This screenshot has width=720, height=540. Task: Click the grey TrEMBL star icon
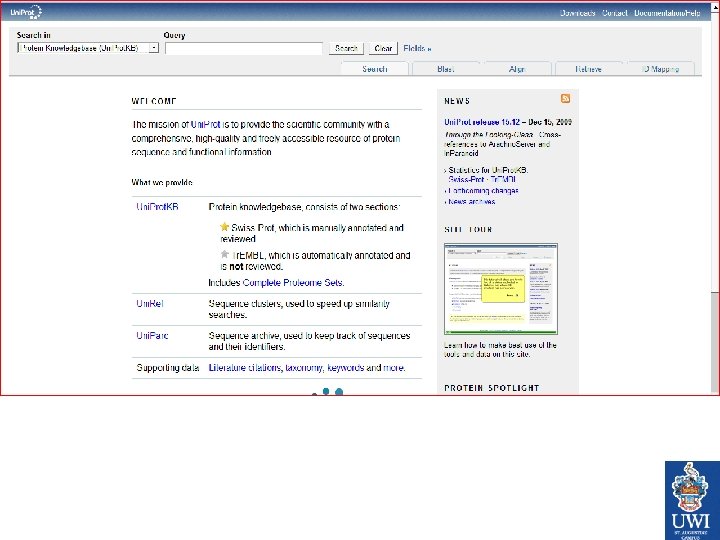point(225,254)
